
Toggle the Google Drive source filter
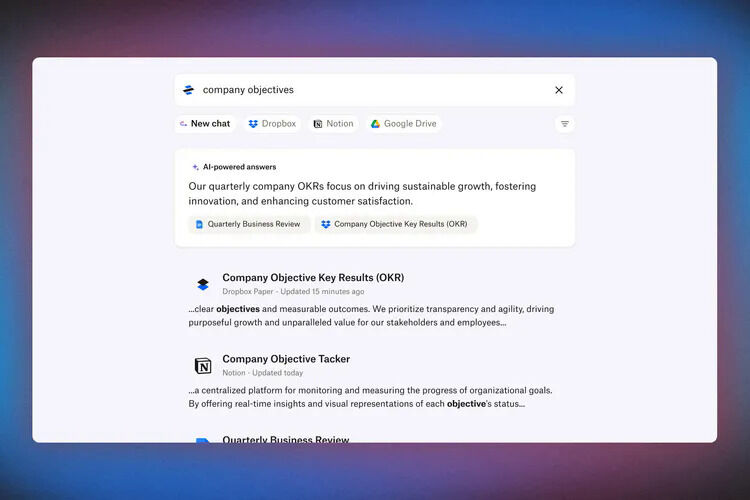tap(404, 124)
